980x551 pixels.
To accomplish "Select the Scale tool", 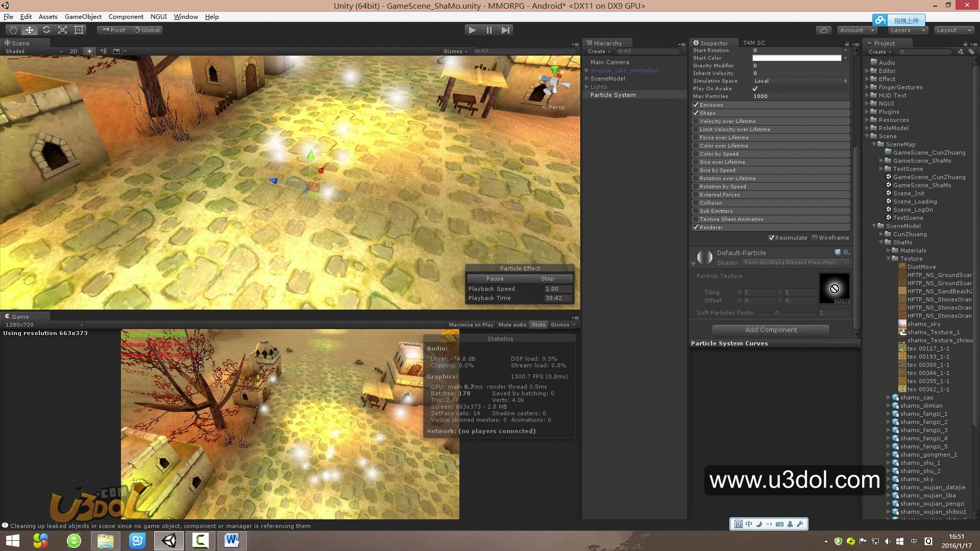I will click(62, 30).
